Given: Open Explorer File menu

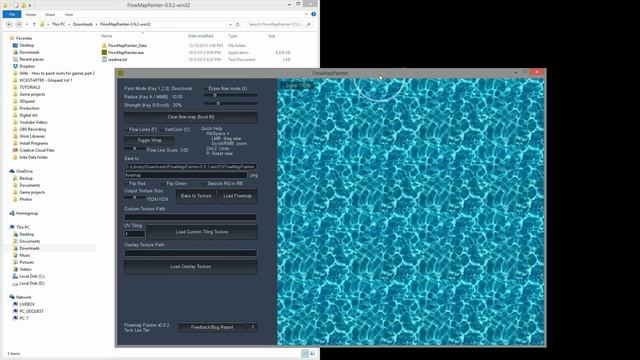Looking at the screenshot, I should click(x=12, y=14).
